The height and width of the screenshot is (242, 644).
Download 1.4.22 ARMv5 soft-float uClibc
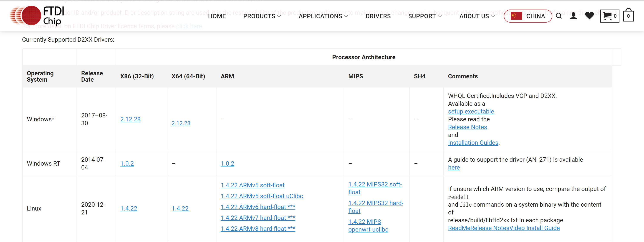(x=262, y=196)
